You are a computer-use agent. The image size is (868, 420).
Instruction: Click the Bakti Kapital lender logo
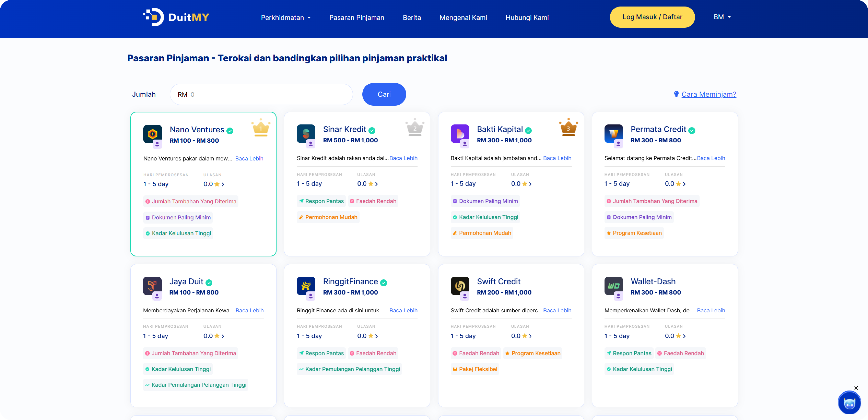[460, 134]
